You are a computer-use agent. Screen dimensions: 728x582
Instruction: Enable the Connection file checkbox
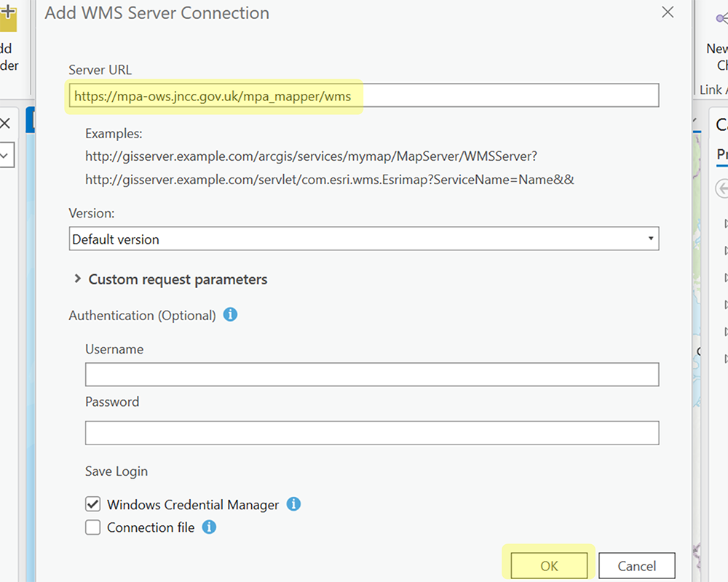tap(93, 527)
